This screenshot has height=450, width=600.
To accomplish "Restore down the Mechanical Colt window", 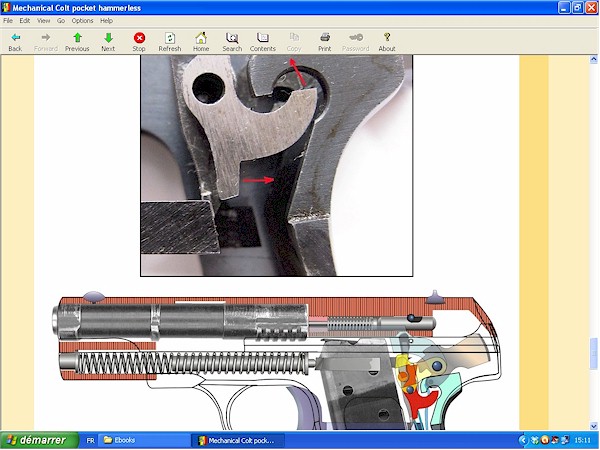I will pyautogui.click(x=578, y=8).
